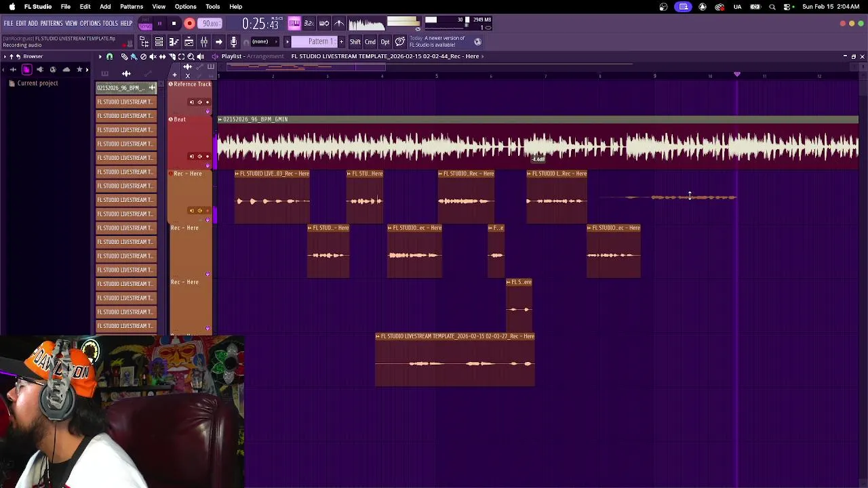The image size is (868, 488).
Task: Select the playlist Slice tool
Action: pyautogui.click(x=172, y=57)
